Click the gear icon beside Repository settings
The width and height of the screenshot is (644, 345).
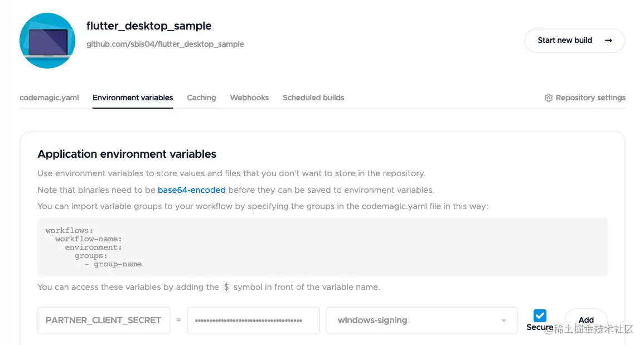coord(549,98)
